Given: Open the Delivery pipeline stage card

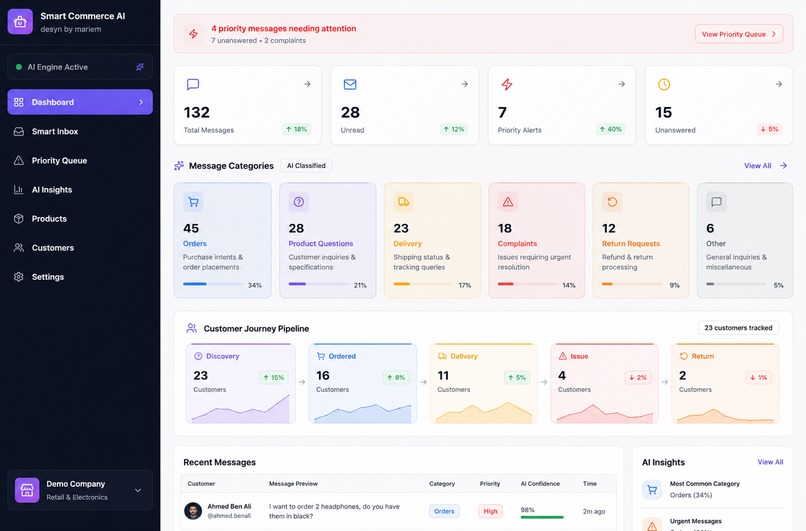Looking at the screenshot, I should click(484, 383).
